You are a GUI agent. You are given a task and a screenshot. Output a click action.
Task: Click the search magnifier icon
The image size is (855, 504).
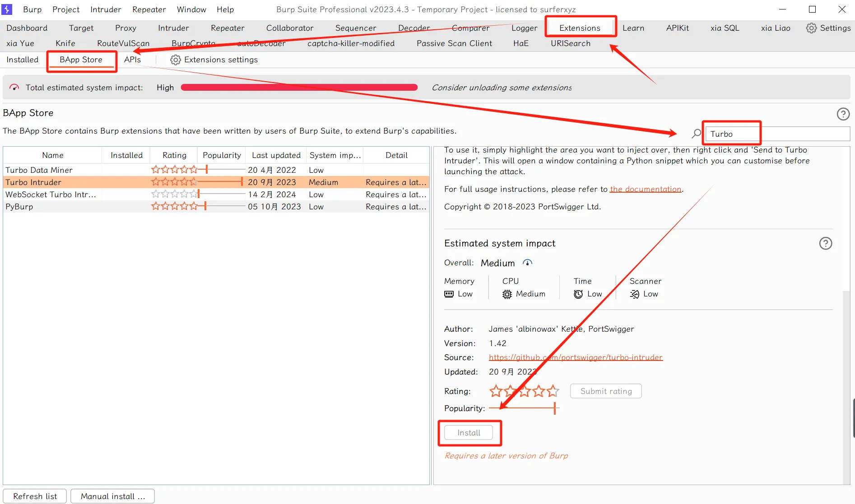point(697,134)
